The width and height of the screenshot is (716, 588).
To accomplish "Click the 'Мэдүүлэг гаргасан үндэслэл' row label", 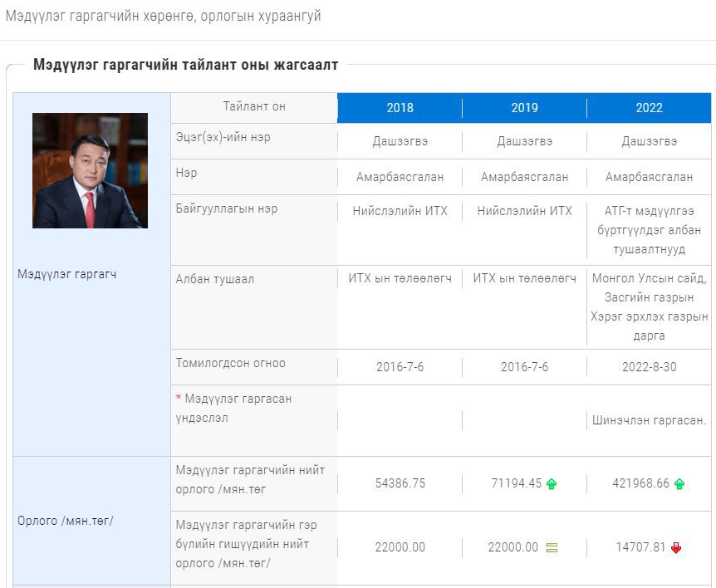I will point(233,409).
